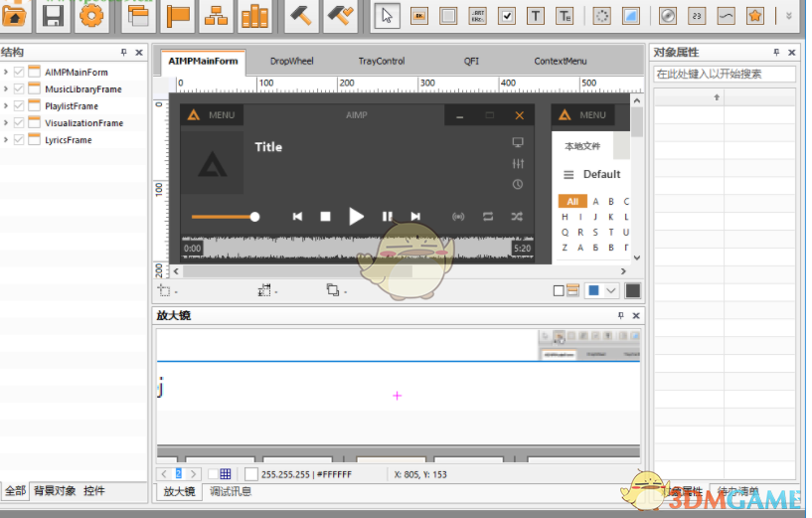This screenshot has height=518, width=812.
Task: Open the blue color dropdown below canvas
Action: [610, 290]
